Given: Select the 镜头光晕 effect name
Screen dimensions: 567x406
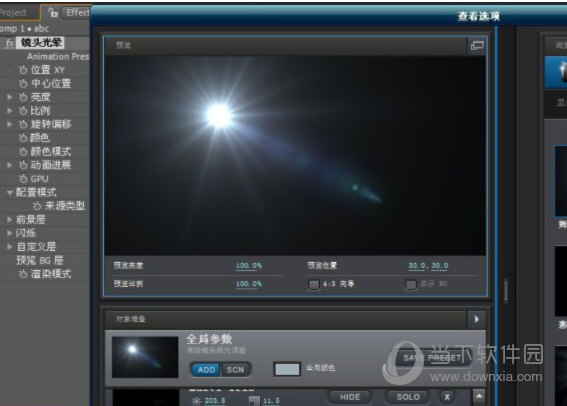Looking at the screenshot, I should (41, 43).
